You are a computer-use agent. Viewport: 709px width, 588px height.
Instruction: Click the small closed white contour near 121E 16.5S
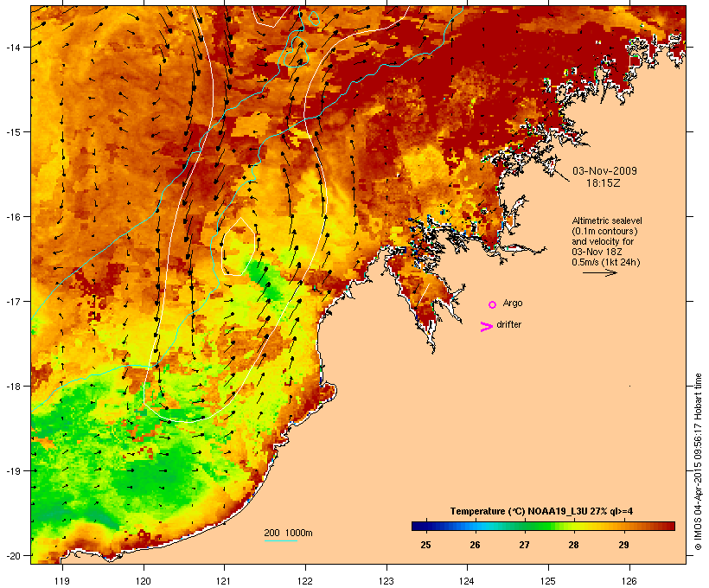point(239,246)
